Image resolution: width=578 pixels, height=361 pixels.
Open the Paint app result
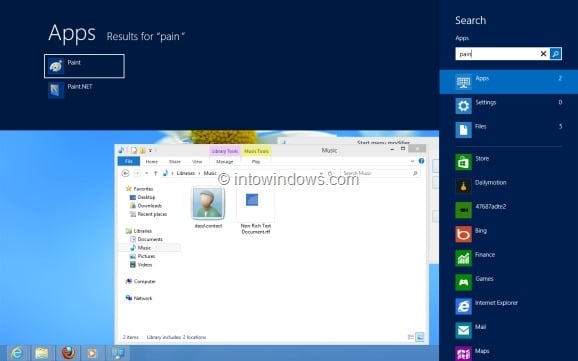point(84,66)
